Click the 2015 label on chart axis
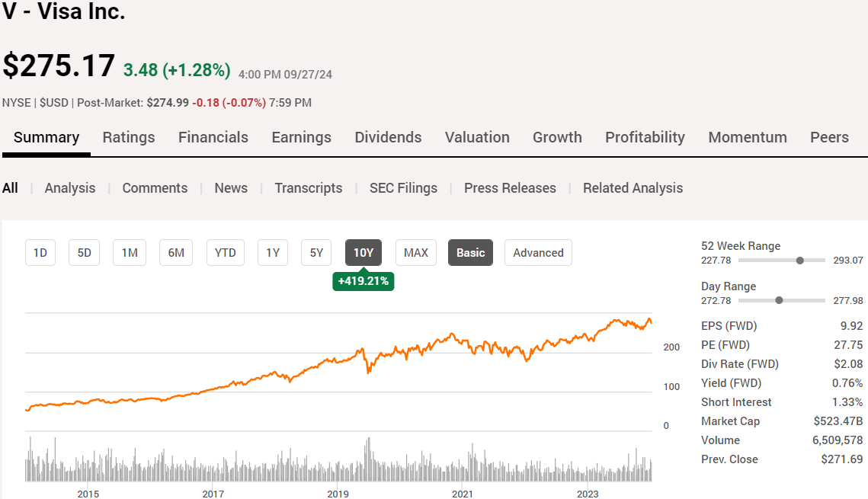868x499 pixels. (88, 494)
